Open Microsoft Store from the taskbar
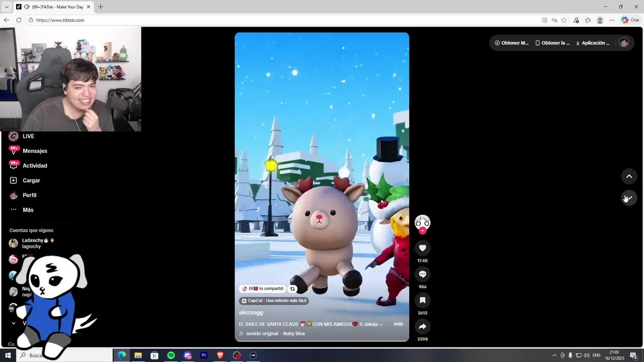644x362 pixels. coord(154,355)
